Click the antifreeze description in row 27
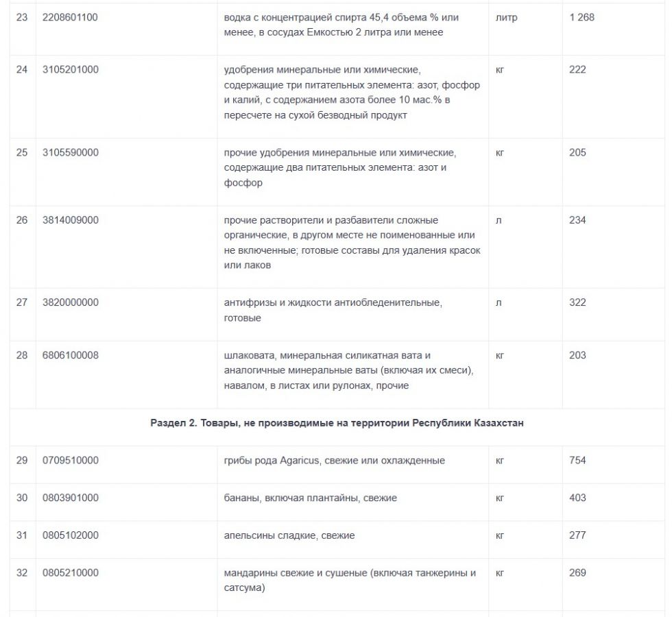 (333, 309)
